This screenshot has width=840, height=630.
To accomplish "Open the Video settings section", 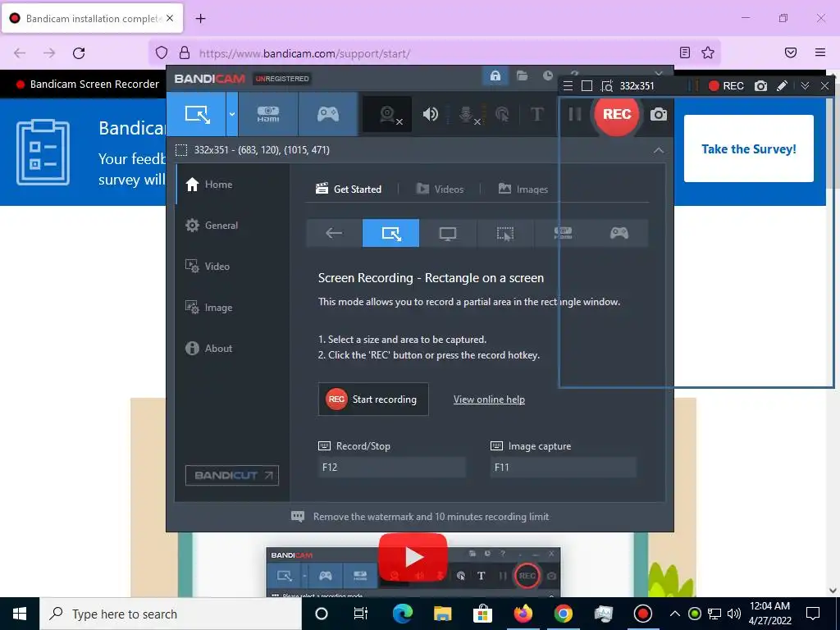I will (x=233, y=267).
